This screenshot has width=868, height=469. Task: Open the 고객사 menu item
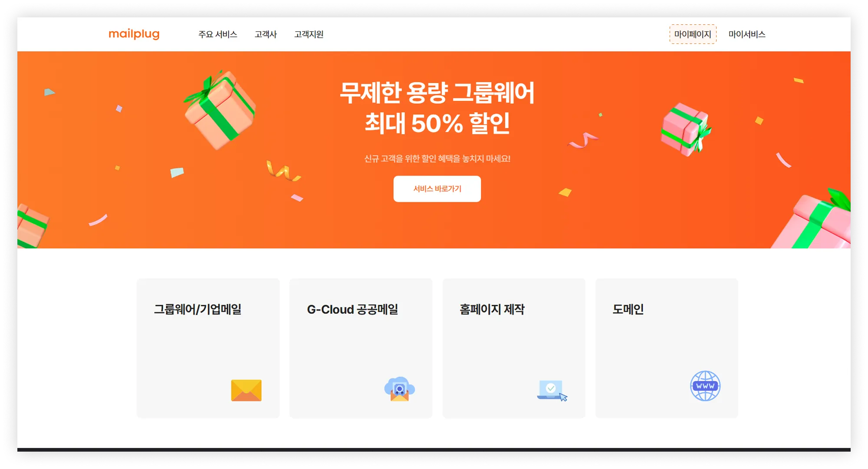pos(266,34)
